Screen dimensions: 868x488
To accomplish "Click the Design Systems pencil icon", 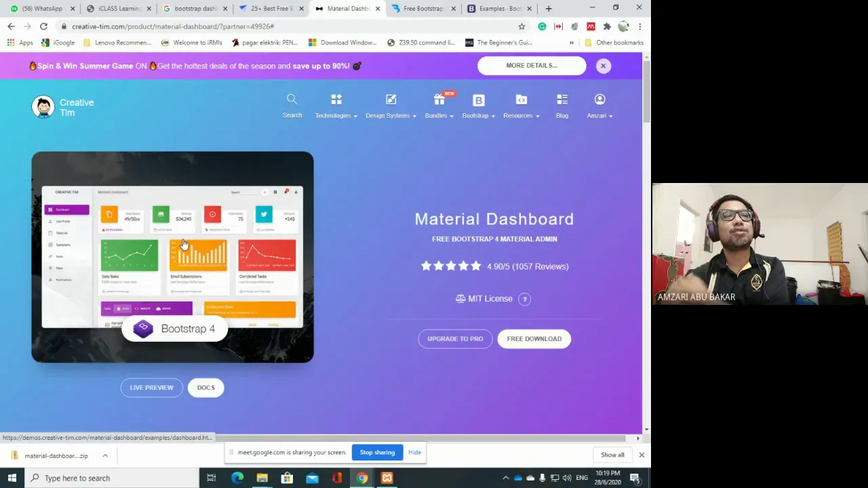I will (x=391, y=100).
